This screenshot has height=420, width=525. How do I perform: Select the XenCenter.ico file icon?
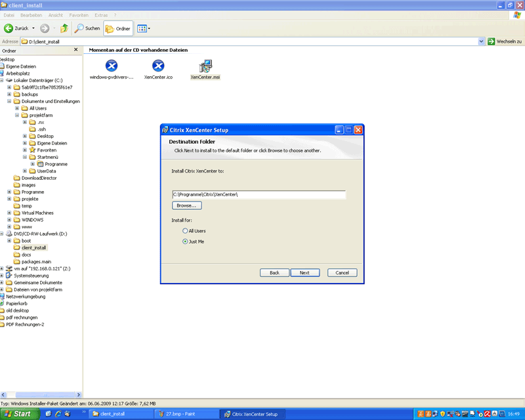[x=158, y=66]
